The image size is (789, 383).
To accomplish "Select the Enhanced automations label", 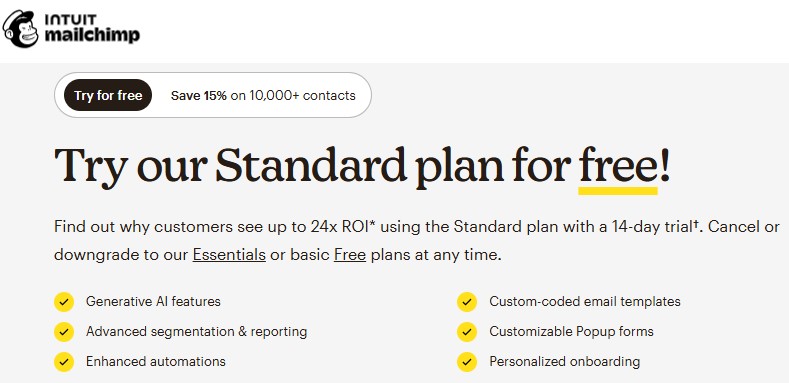I will tap(156, 361).
